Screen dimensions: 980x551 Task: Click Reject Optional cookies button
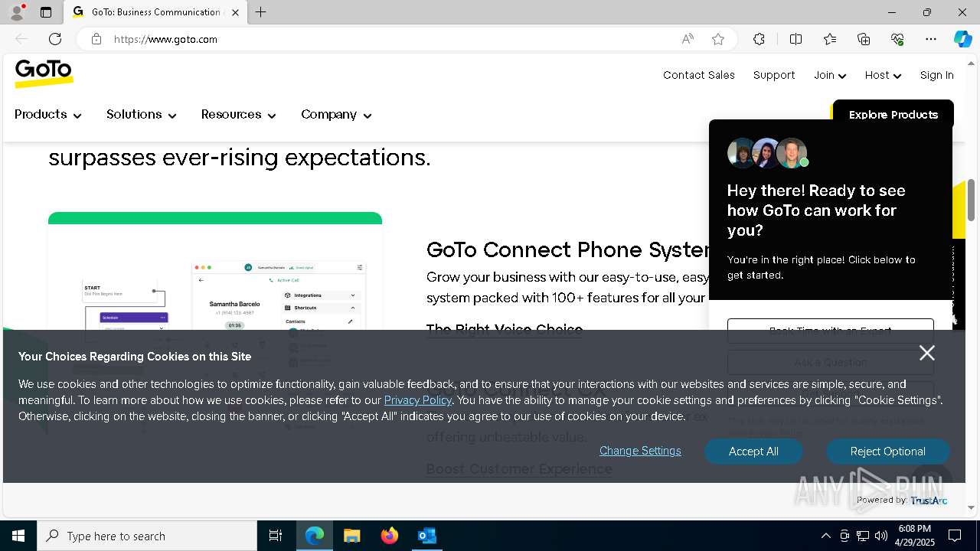pos(887,452)
